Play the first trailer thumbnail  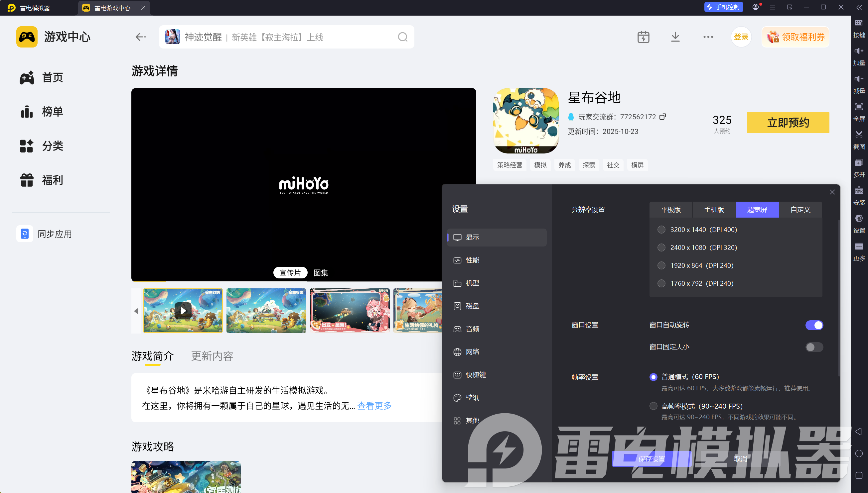click(183, 311)
